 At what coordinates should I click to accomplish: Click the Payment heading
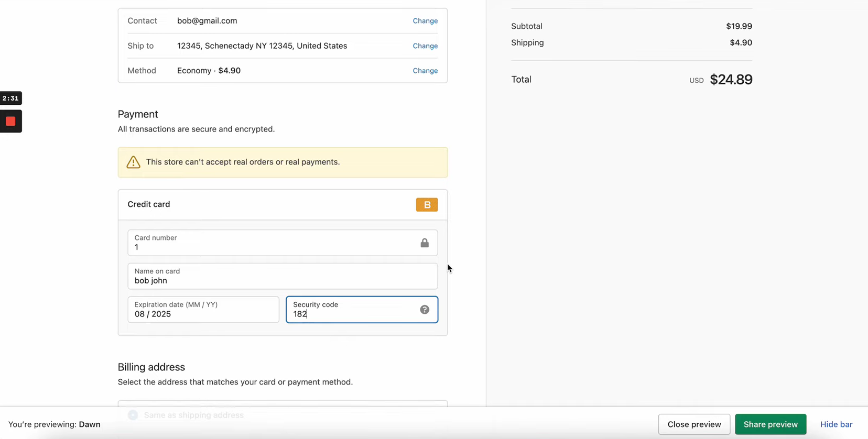point(138,114)
